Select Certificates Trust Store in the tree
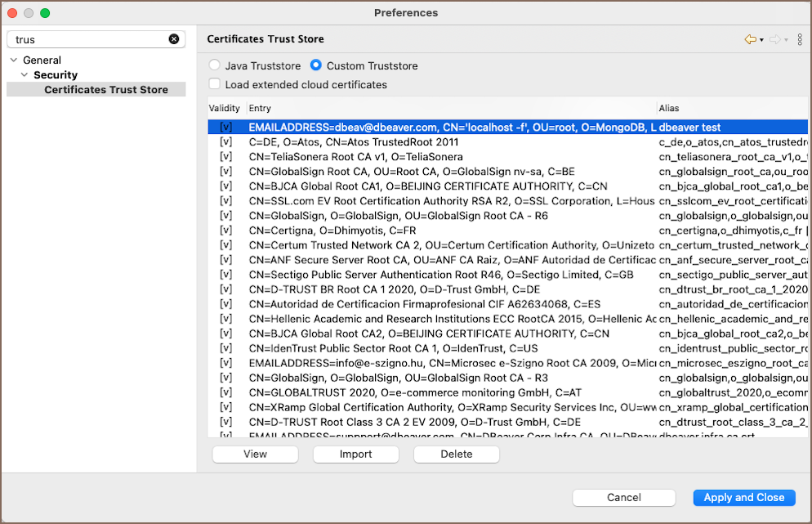812x524 pixels. [x=106, y=90]
